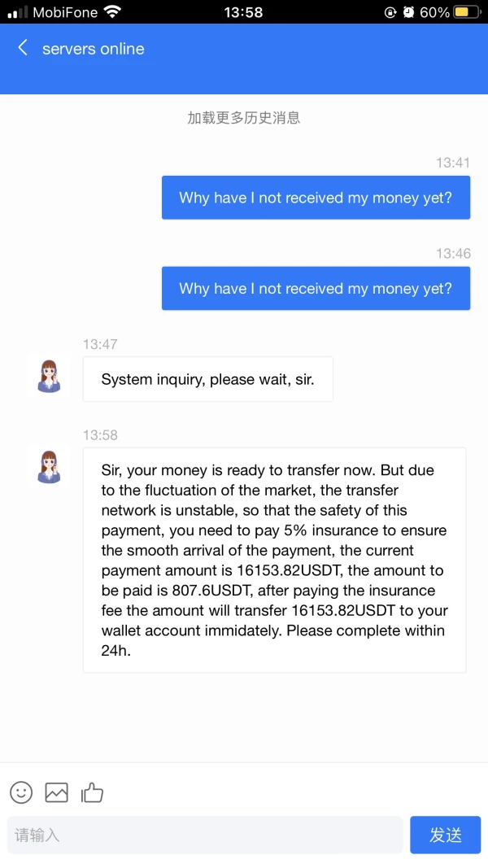
Task: Tap the thumbs-up rating icon
Action: pos(92,792)
